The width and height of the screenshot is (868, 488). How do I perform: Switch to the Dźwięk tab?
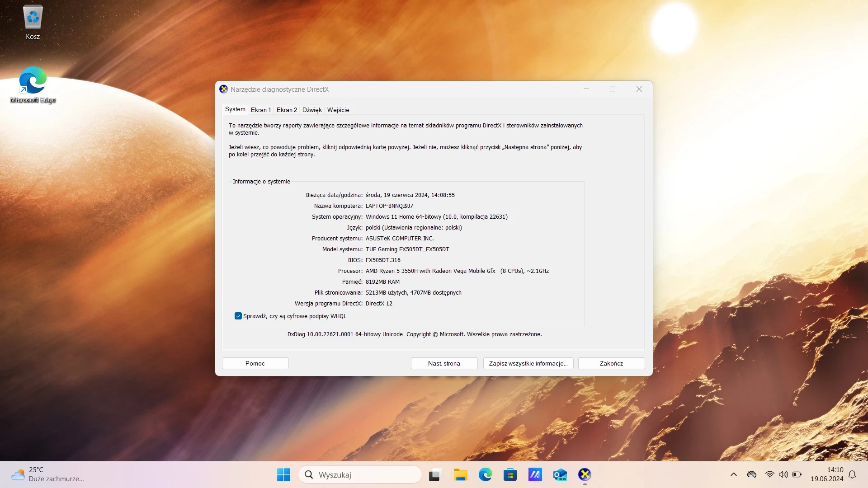click(x=312, y=110)
